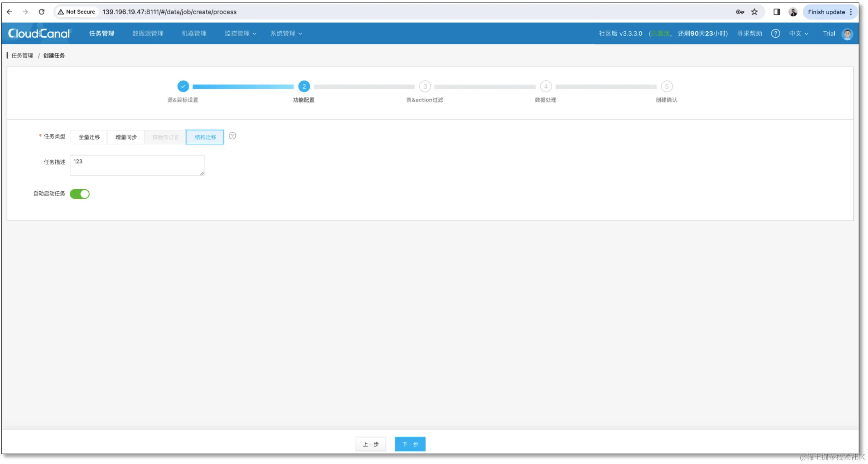Open the help icon beside 任务类型 buttons
The image size is (868, 464).
232,136
